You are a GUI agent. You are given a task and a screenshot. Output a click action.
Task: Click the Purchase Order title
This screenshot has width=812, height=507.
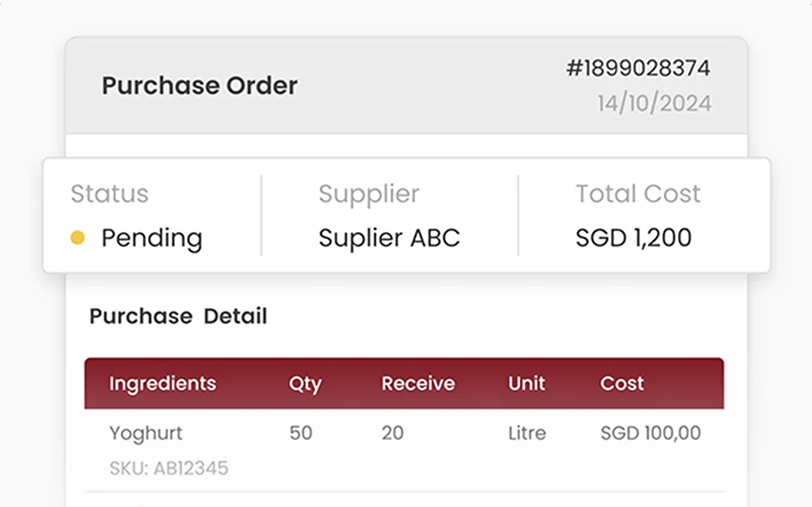(199, 86)
